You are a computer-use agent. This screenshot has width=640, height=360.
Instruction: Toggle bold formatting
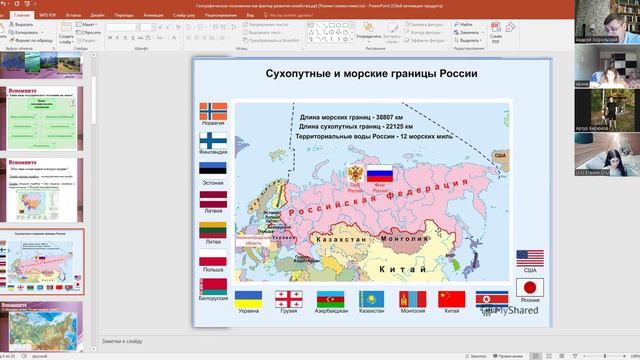(x=110, y=38)
